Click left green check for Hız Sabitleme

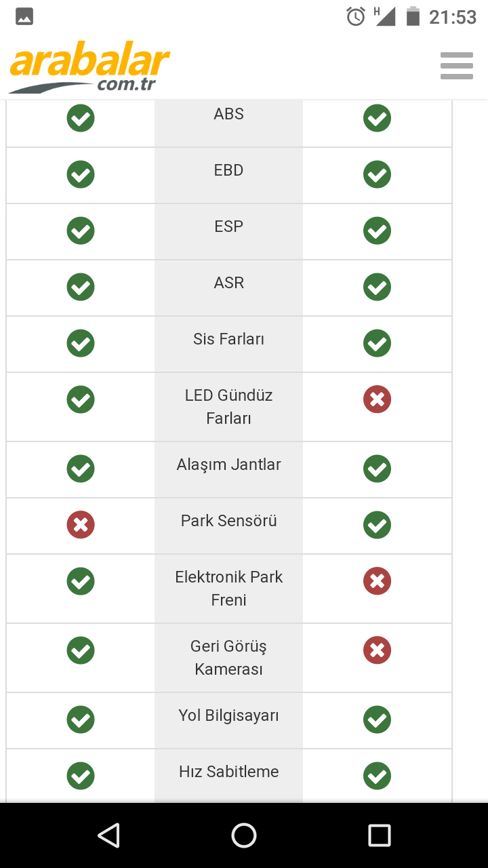(x=81, y=776)
